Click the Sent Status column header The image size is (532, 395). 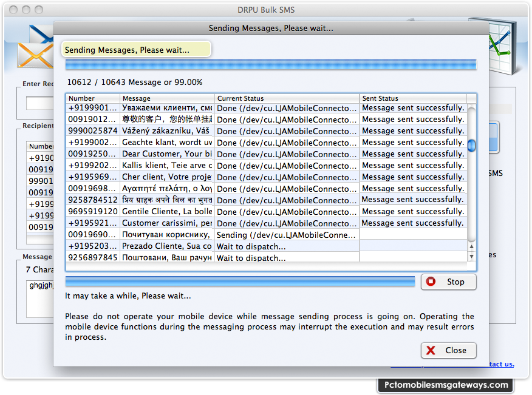pyautogui.click(x=413, y=98)
